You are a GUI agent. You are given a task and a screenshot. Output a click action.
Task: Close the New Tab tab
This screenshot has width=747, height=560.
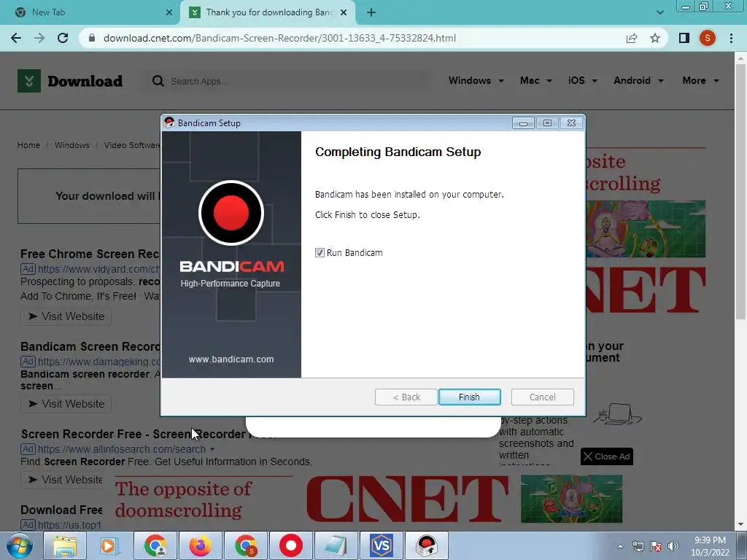[169, 13]
